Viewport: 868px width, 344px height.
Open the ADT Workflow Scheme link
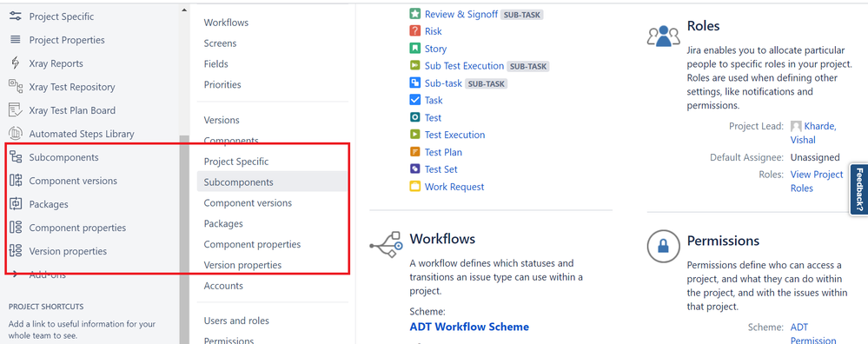pyautogui.click(x=469, y=327)
